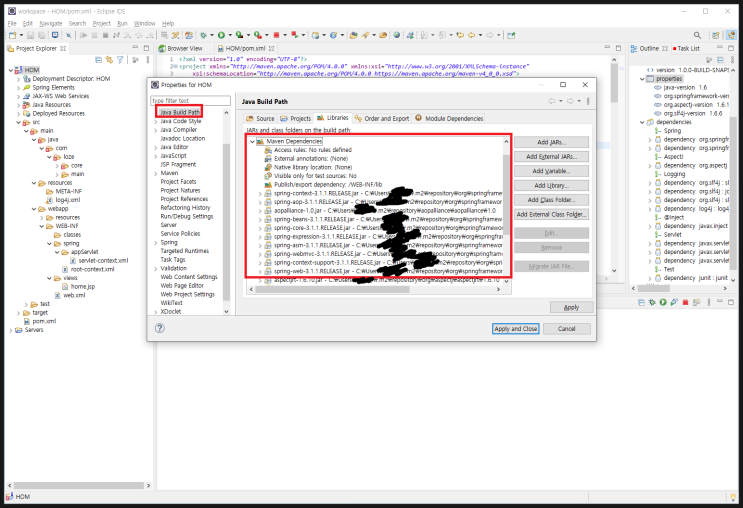Select servlet-context.xml in Project Explorer

tap(103, 261)
